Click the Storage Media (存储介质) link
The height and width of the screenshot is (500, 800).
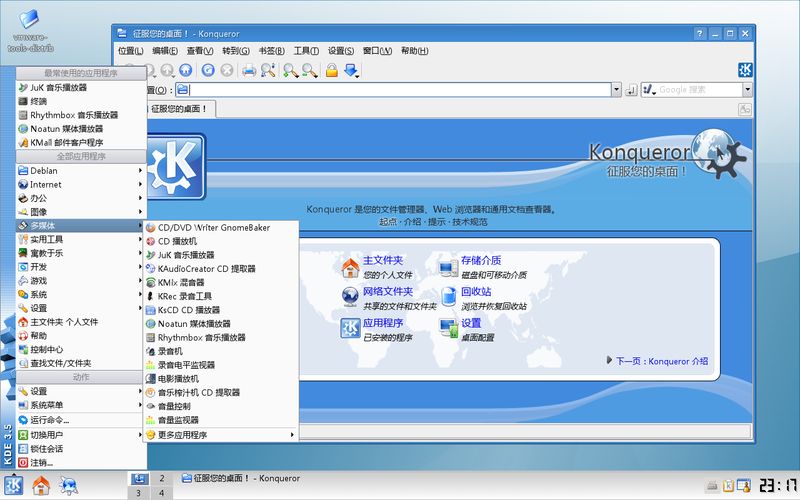click(x=481, y=261)
